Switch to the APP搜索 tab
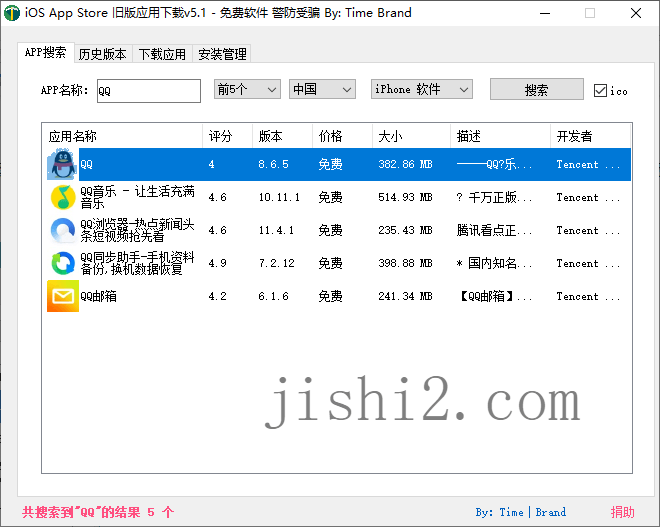This screenshot has height=527, width=660. (x=45, y=53)
